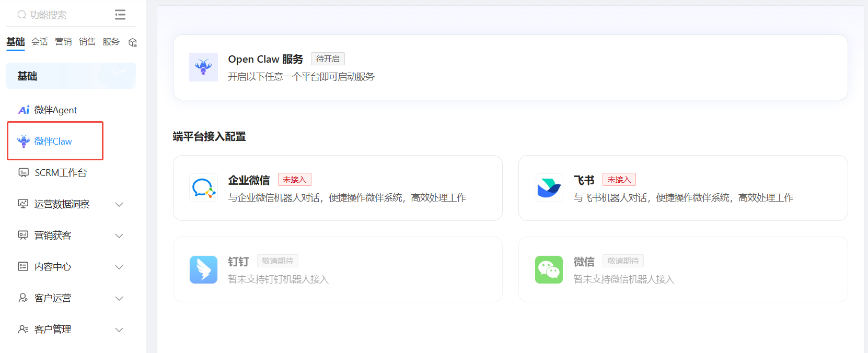Click the Open Claw 服务 title
The width and height of the screenshot is (868, 353).
coord(265,59)
